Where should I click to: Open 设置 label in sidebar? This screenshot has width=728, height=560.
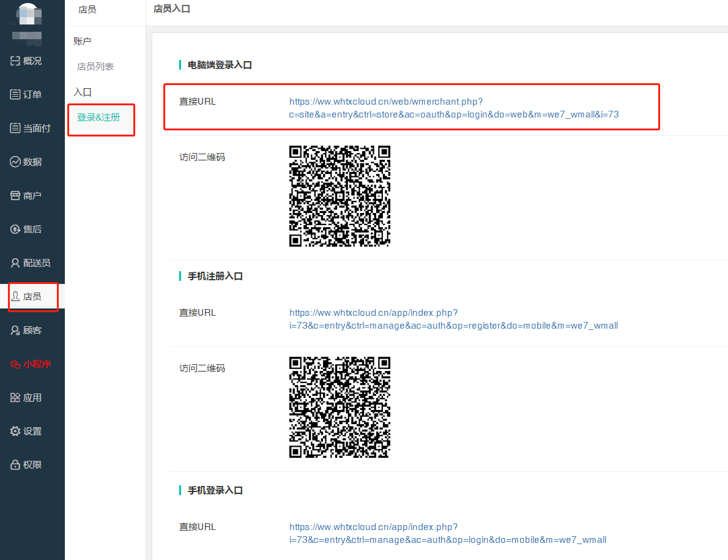click(x=32, y=431)
